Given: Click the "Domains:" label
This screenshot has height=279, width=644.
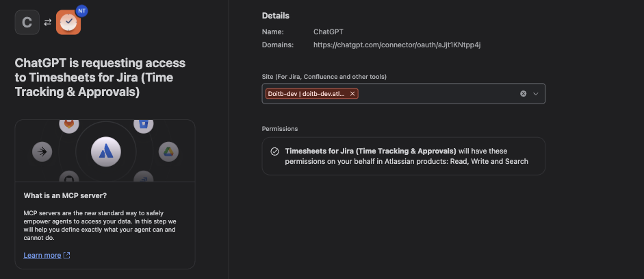Looking at the screenshot, I should [278, 45].
